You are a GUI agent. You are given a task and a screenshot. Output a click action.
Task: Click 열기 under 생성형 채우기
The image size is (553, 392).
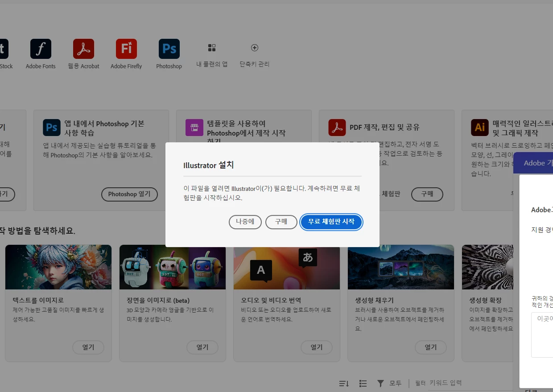(x=431, y=347)
